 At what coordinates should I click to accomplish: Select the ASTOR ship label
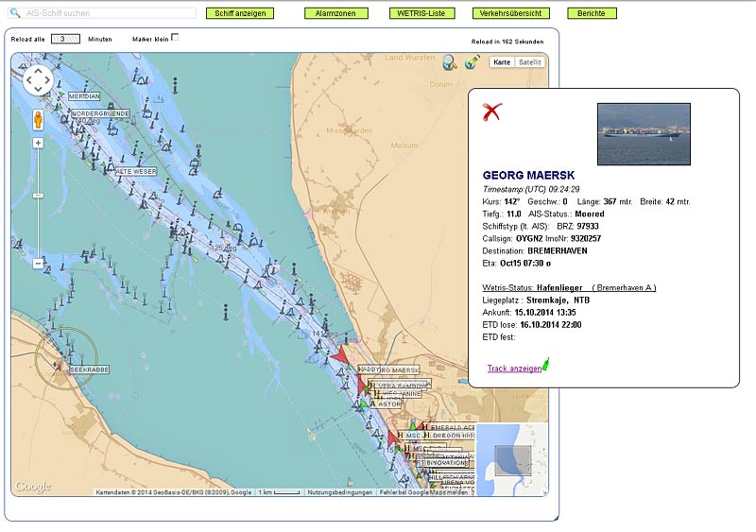coord(386,403)
